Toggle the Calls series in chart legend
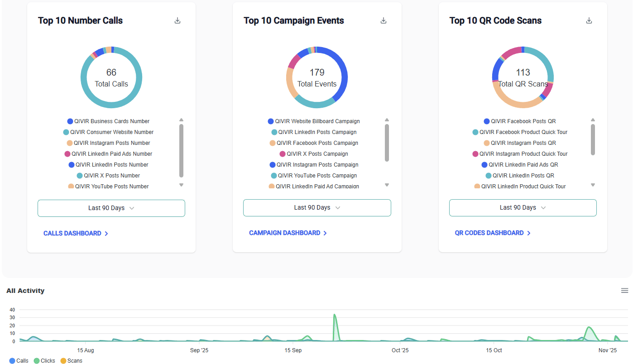Viewport: 633px width, 364px height. [19, 361]
